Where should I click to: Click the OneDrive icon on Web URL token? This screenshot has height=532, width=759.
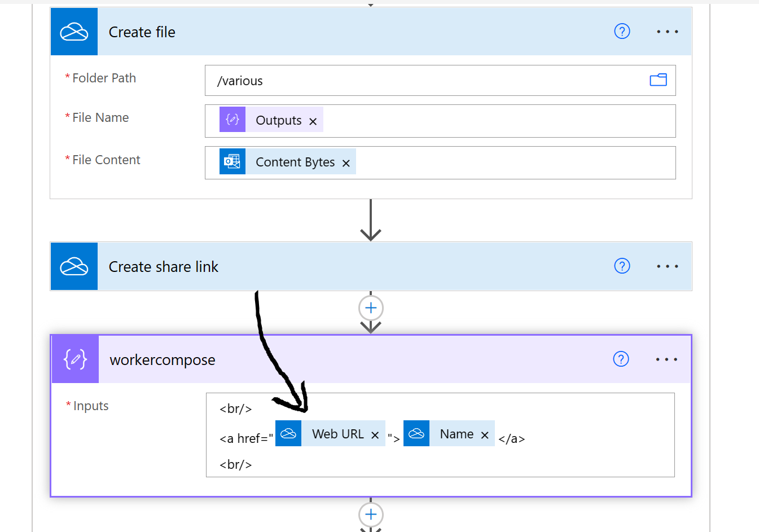288,433
